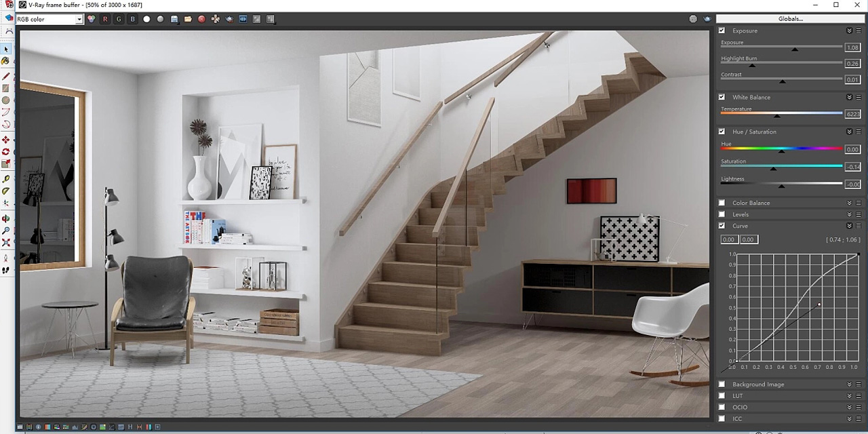Expand the Background Image section
This screenshot has width=868, height=434.
[x=848, y=384]
